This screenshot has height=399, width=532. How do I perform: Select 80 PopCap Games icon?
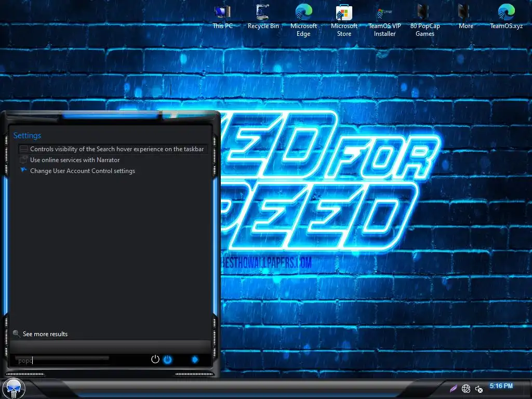pos(425,20)
